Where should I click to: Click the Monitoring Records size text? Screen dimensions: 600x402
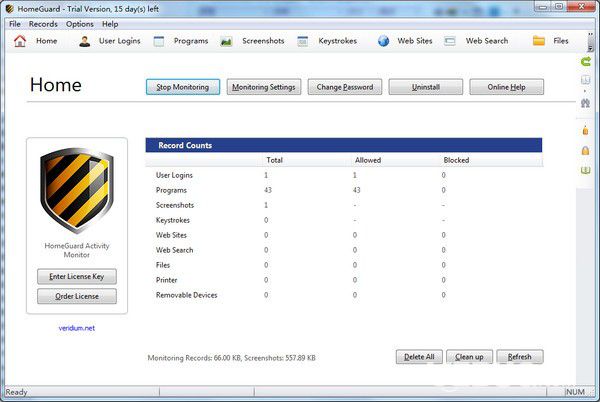pos(232,358)
